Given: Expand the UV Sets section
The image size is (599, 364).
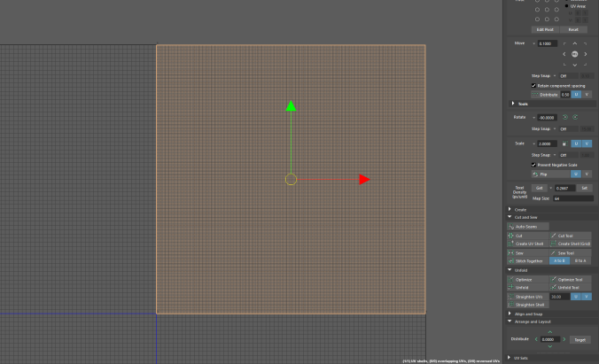Looking at the screenshot, I should coord(510,358).
